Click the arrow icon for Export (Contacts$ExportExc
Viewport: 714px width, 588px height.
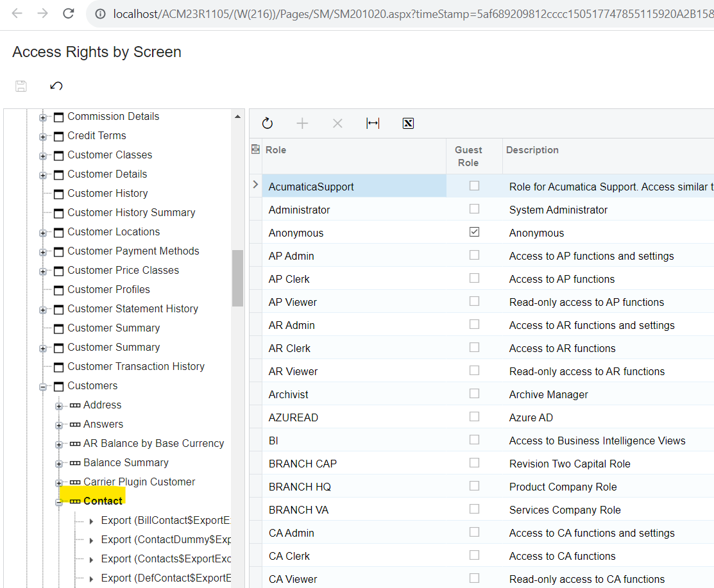coord(91,559)
